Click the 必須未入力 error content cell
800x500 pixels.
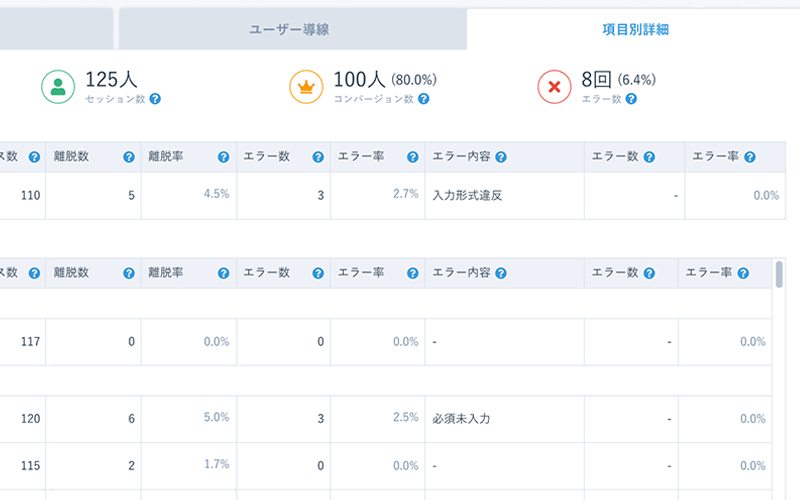point(461,419)
